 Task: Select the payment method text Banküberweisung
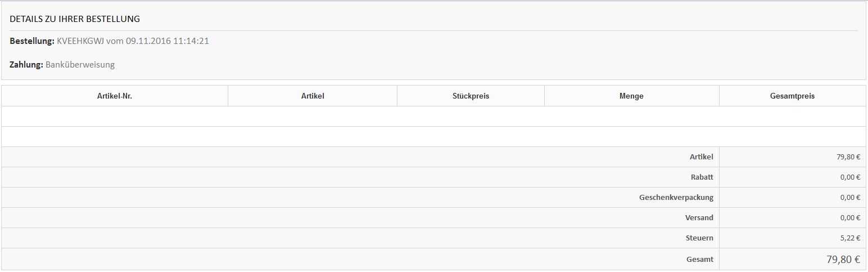tap(80, 65)
